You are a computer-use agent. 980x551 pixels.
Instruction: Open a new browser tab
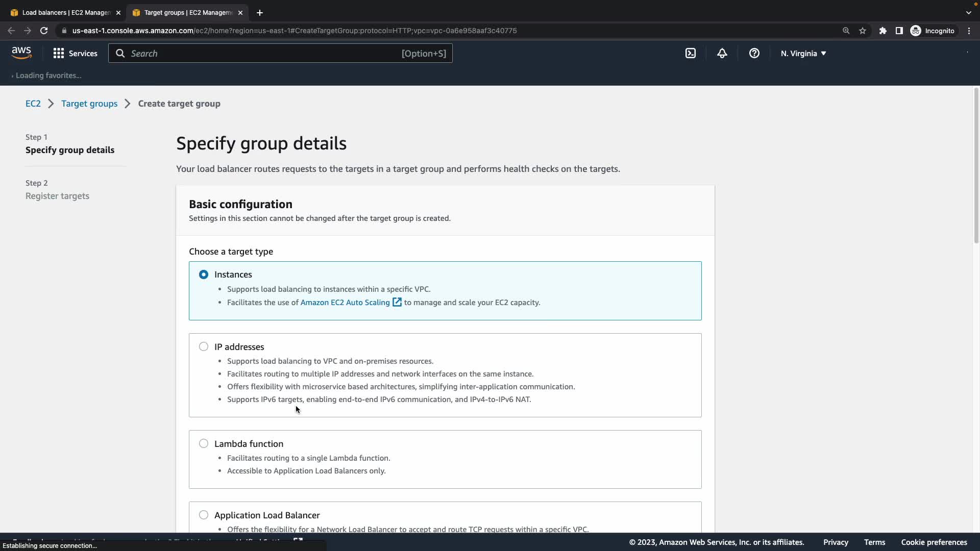pyautogui.click(x=260, y=12)
